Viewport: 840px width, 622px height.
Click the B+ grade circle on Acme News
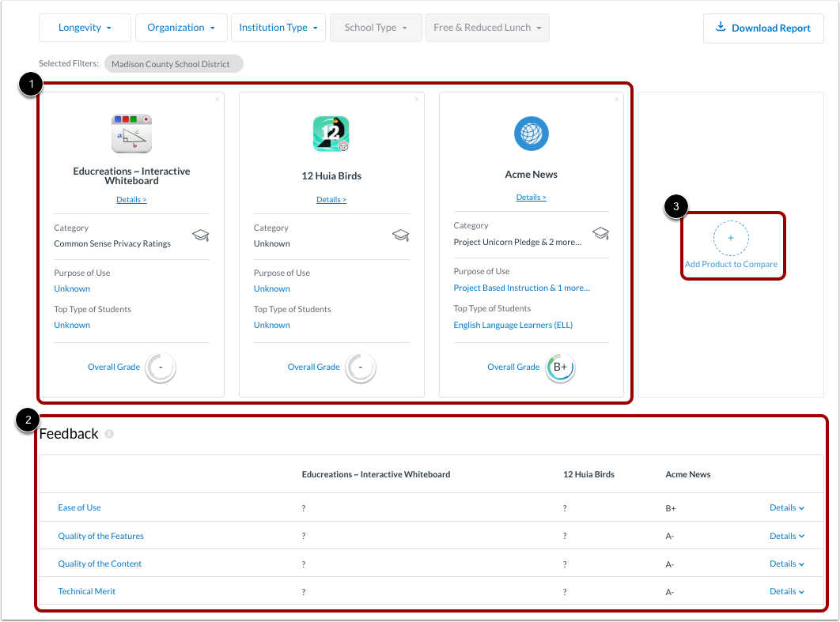(x=560, y=368)
